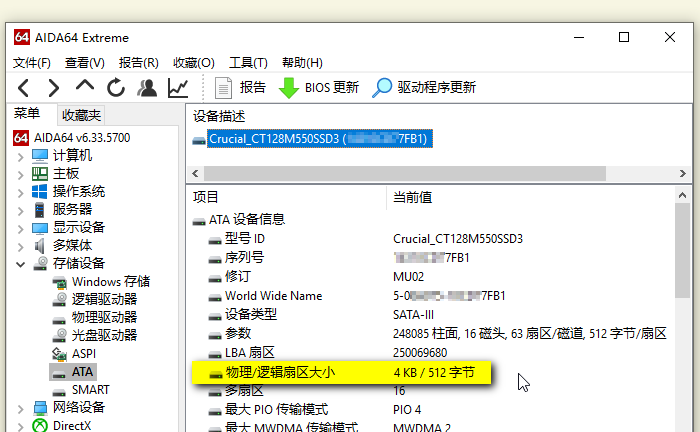Expand the 多媒体 tree node
The image size is (700, 432).
pos(20,246)
